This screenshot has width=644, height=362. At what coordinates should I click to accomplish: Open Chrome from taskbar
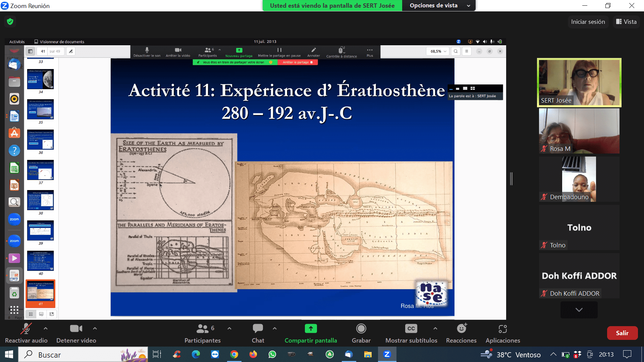[234, 354]
